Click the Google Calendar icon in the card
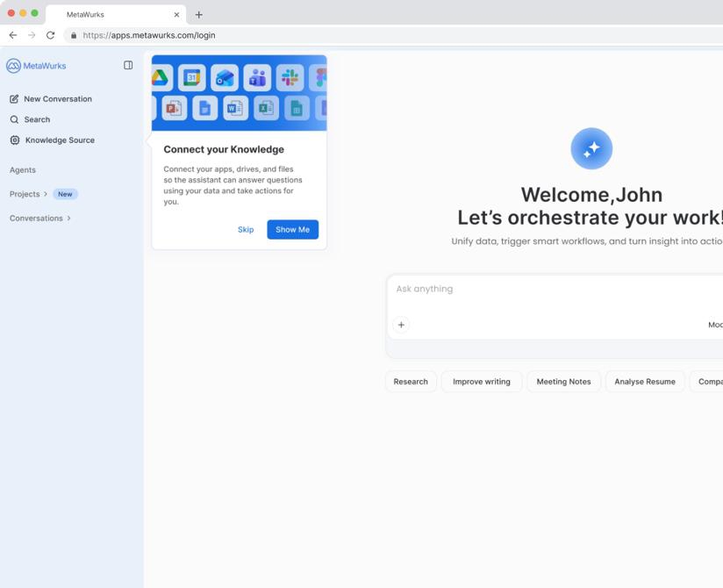 (x=192, y=78)
